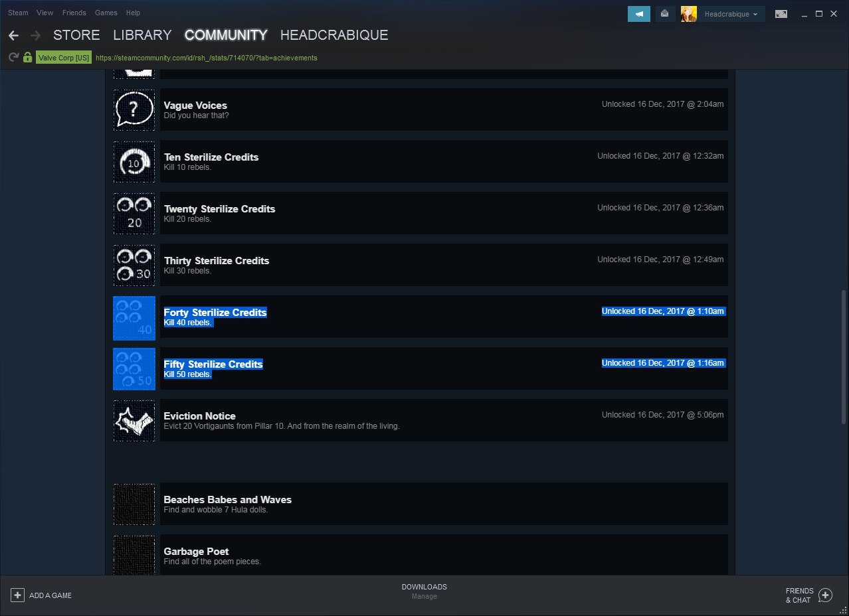Click the highlighted unlock time 1:10am
The image size is (849, 616).
click(x=663, y=311)
